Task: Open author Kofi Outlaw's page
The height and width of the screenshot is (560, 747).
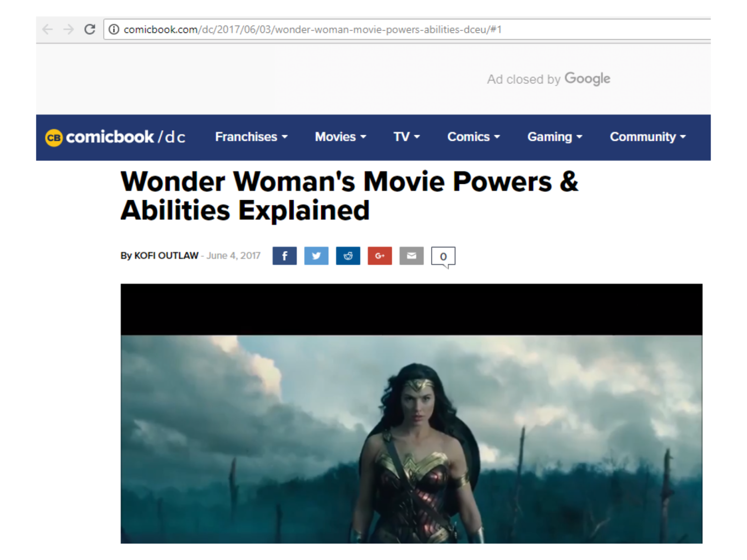Action: pyautogui.click(x=166, y=256)
